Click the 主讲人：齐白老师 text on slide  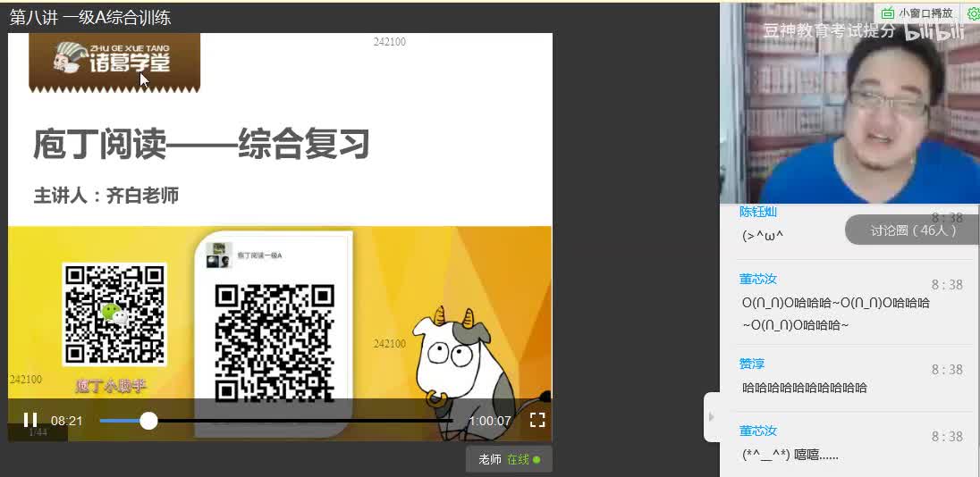pyautogui.click(x=106, y=196)
